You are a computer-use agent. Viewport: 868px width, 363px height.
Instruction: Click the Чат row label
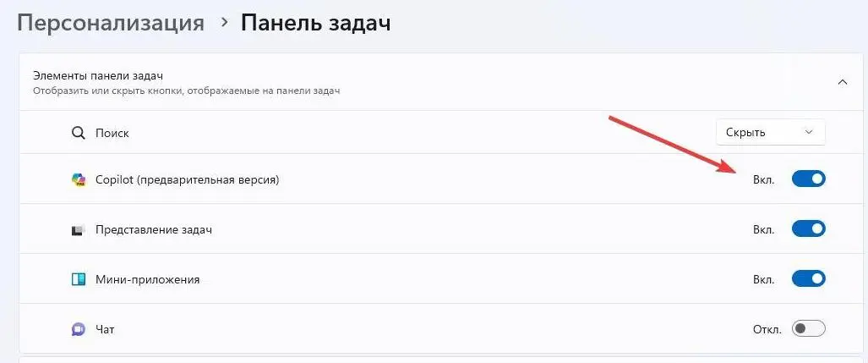coord(106,328)
